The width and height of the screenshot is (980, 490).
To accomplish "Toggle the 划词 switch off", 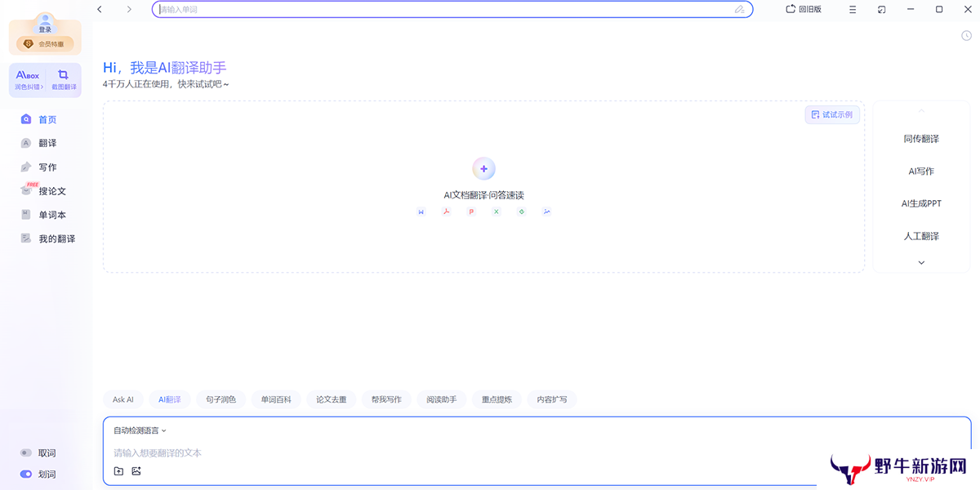I will (x=26, y=474).
